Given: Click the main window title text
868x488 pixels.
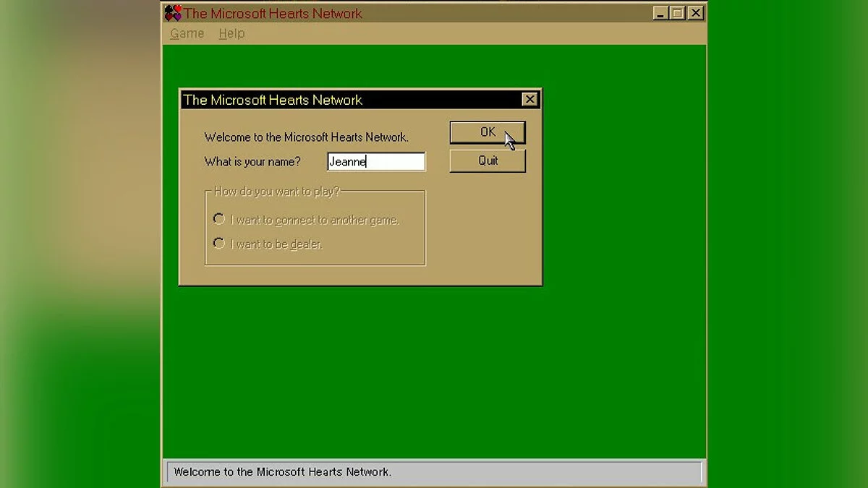Looking at the screenshot, I should (273, 13).
